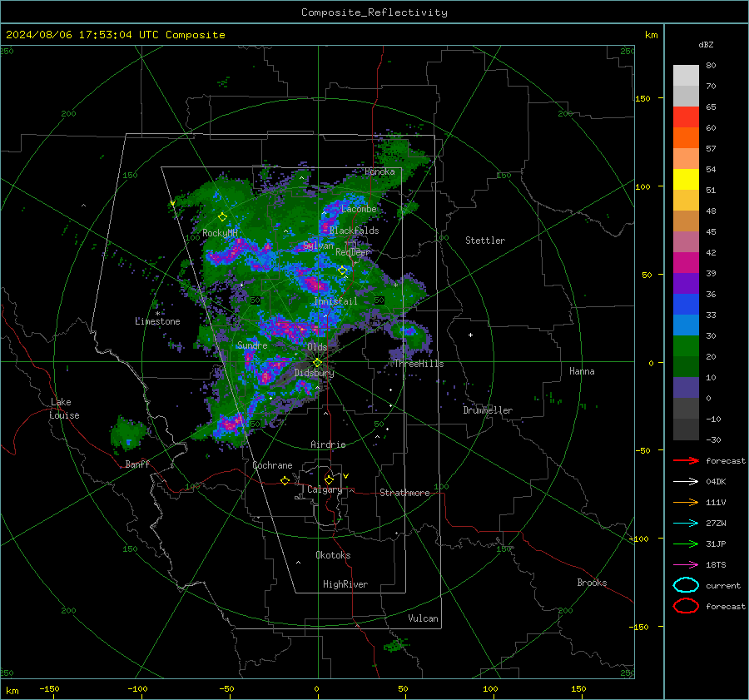This screenshot has width=749, height=700.
Task: Click the Okotoks city label
Action: click(x=333, y=554)
